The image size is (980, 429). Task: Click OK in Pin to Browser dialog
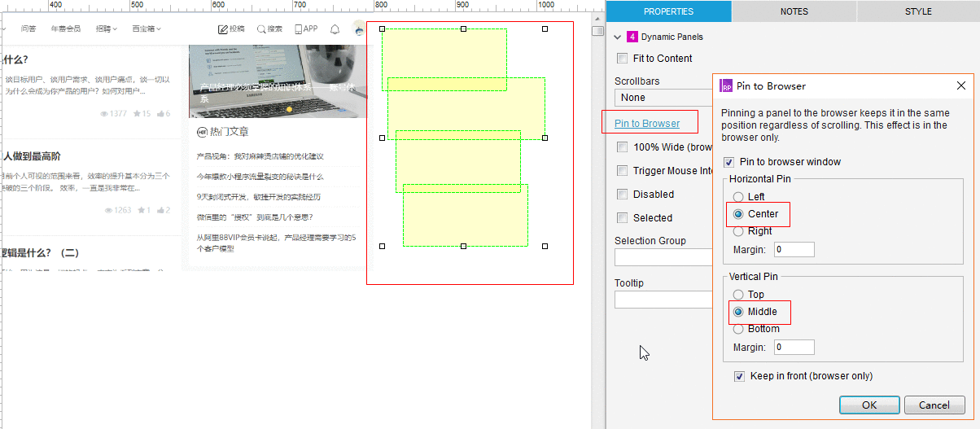point(869,405)
